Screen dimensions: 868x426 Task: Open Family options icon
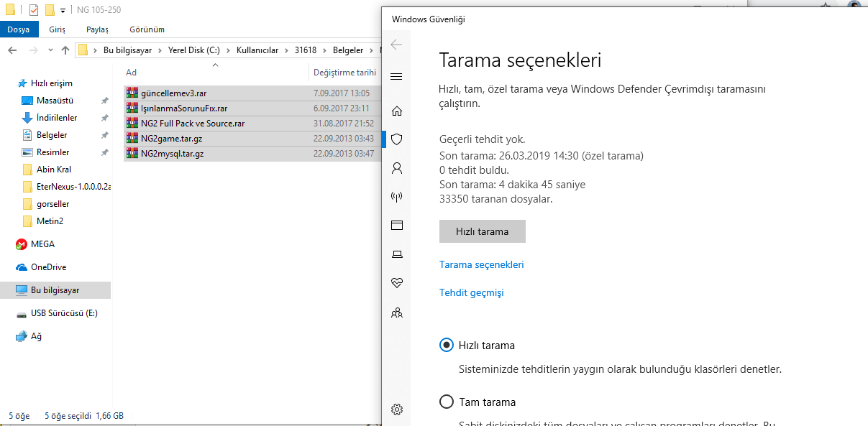point(396,312)
